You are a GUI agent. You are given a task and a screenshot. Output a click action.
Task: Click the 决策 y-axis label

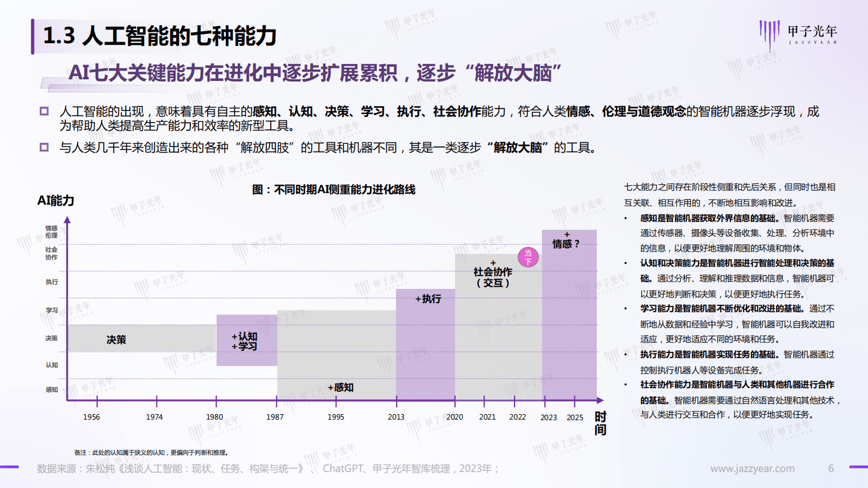click(51, 338)
